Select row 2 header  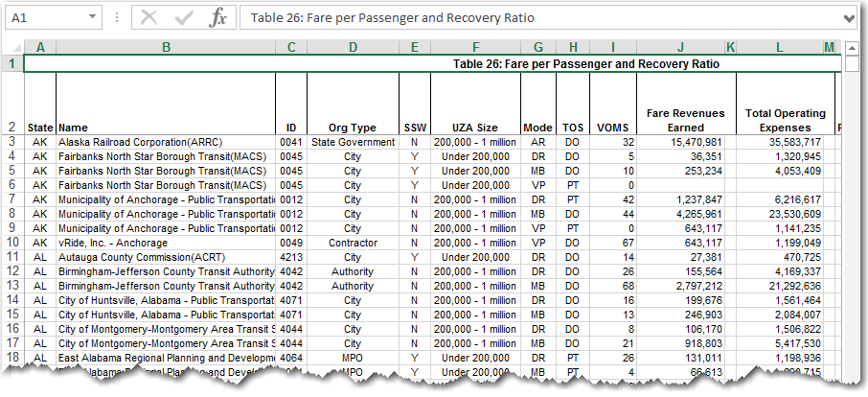pyautogui.click(x=12, y=103)
